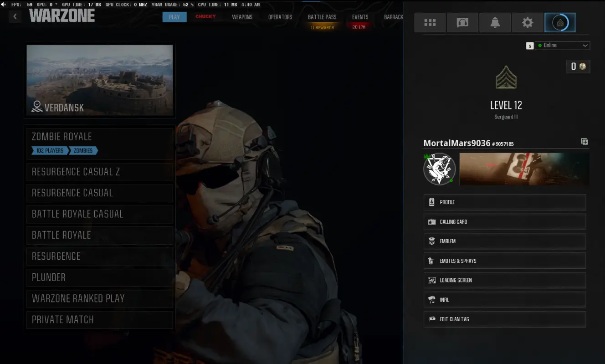Open the social headset icon
The height and width of the screenshot is (364, 605).
(x=462, y=22)
